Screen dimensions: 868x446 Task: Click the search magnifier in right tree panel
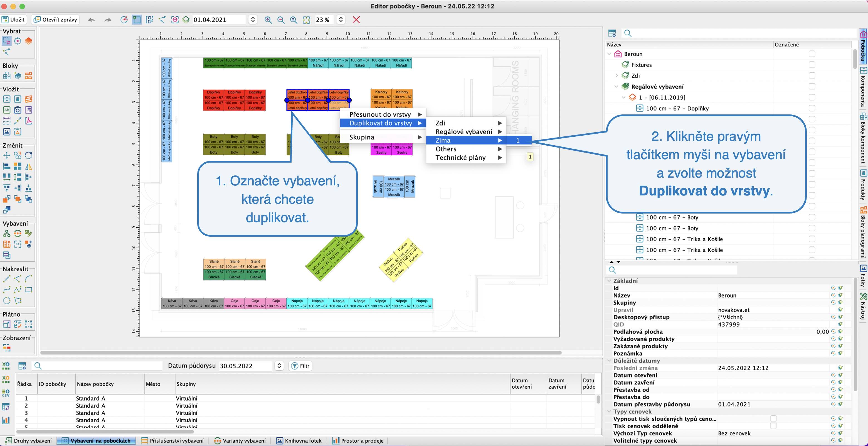pos(628,33)
